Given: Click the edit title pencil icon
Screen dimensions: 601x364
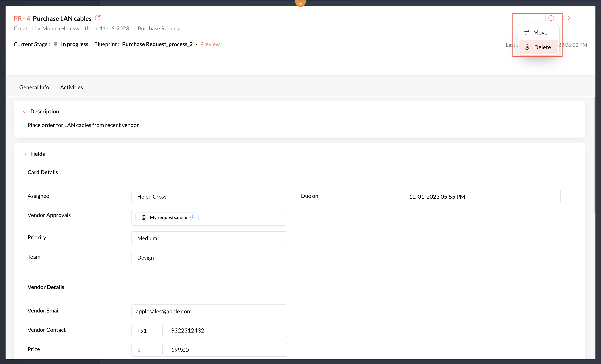Looking at the screenshot, I should click(x=98, y=18).
